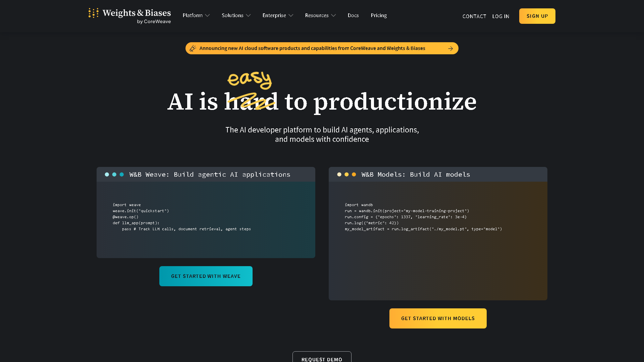Screen dimensions: 644x362
Task: Click the Request Demo button
Action: (322, 359)
